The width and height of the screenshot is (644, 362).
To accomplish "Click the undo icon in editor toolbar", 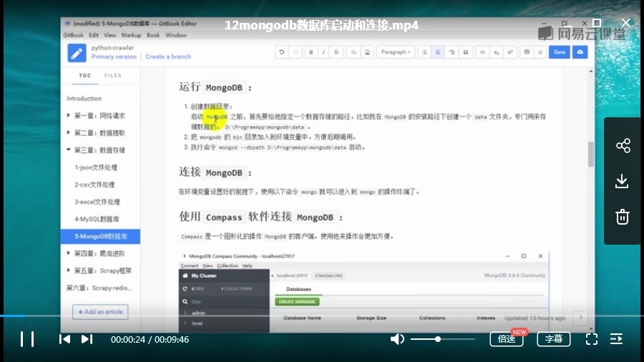I will [x=282, y=52].
